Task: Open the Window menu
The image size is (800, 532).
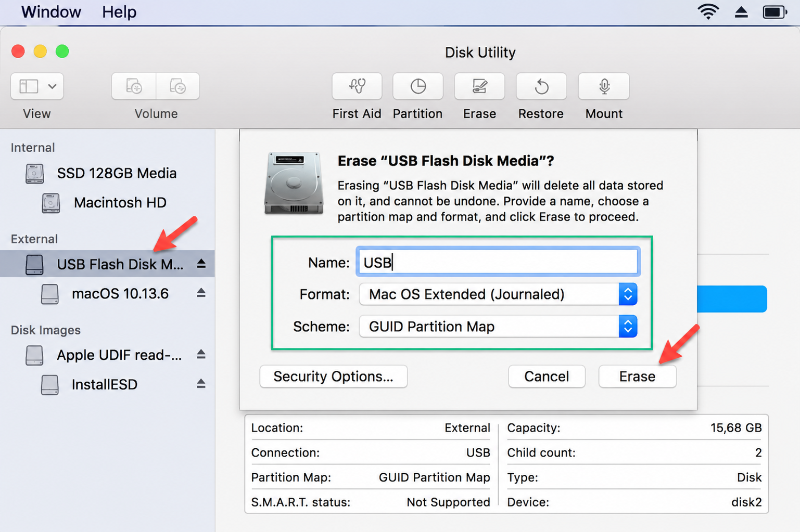Action: 51,12
